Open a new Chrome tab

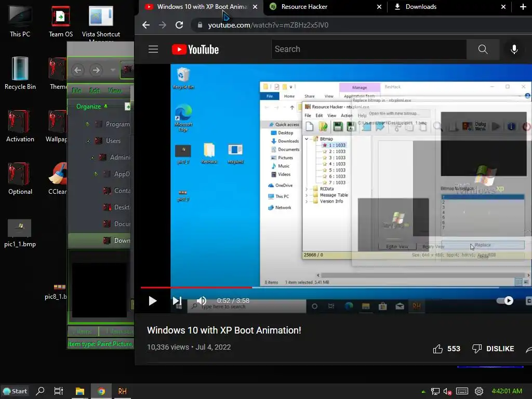(523, 7)
